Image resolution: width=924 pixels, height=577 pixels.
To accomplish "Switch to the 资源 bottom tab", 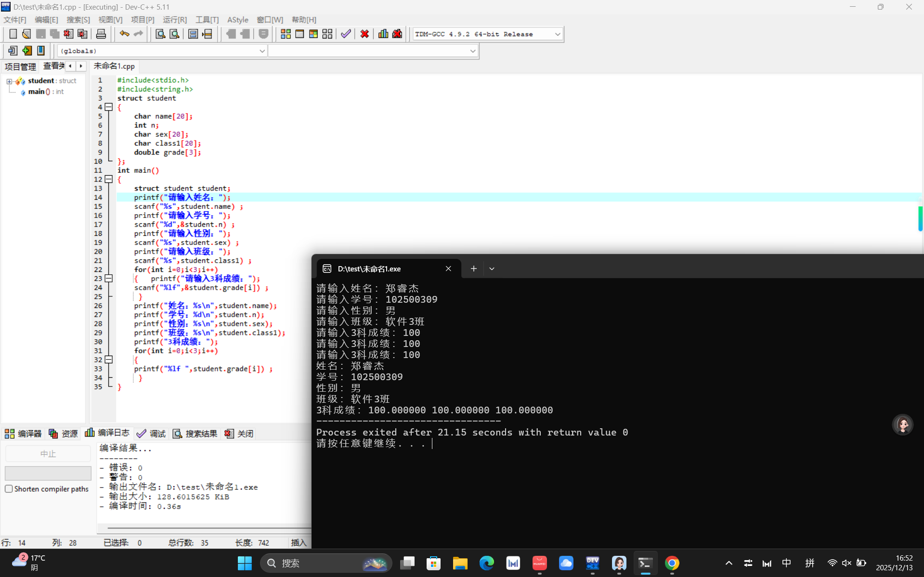I will 63,434.
